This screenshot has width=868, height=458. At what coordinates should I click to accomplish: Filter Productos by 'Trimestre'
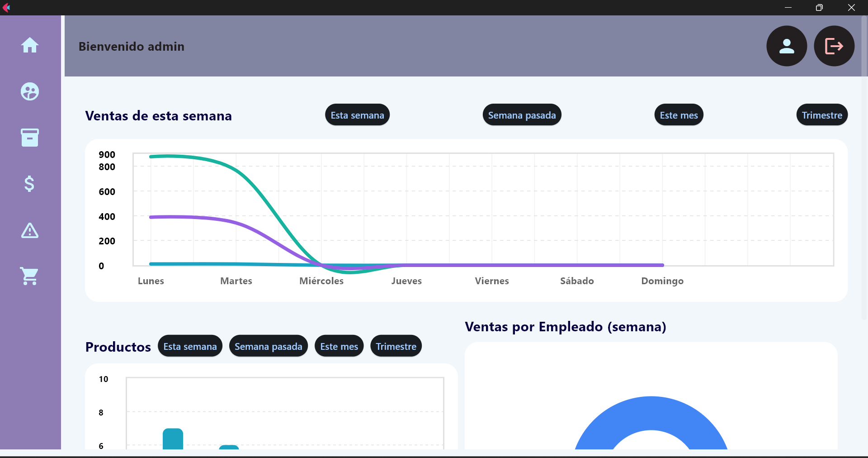[396, 346]
